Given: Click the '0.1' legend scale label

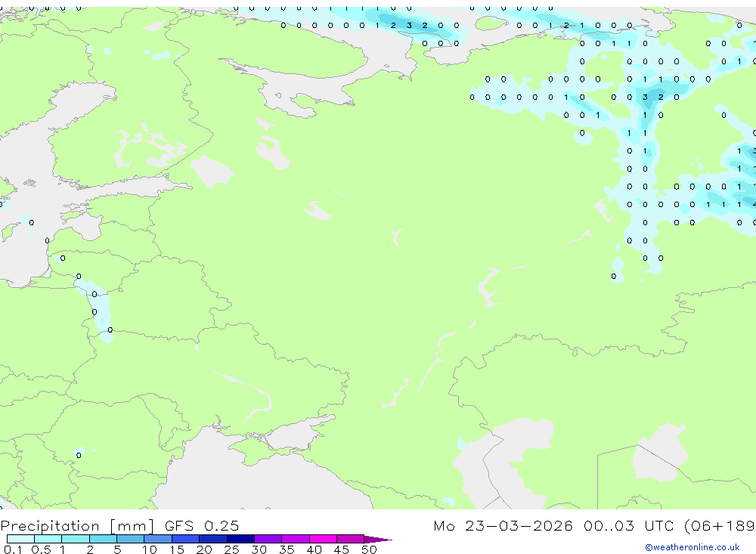Looking at the screenshot, I should point(13,549).
